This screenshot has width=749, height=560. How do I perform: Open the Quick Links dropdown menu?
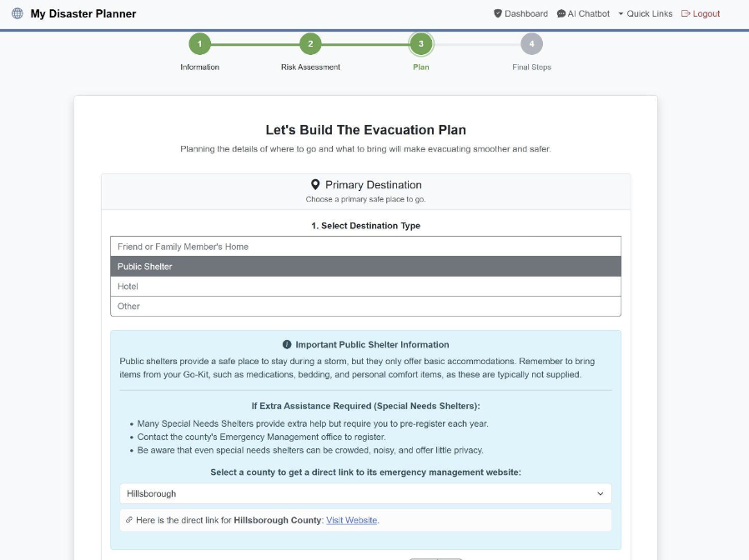click(645, 13)
